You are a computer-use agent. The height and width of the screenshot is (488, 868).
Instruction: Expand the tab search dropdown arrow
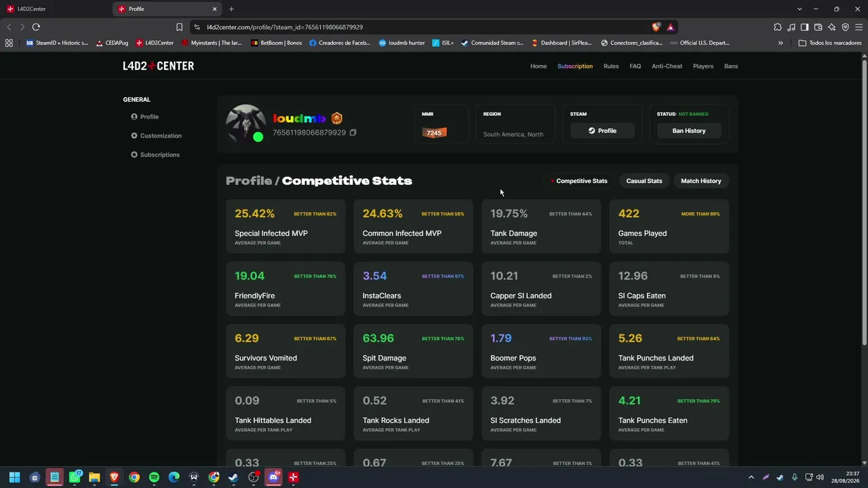(800, 9)
